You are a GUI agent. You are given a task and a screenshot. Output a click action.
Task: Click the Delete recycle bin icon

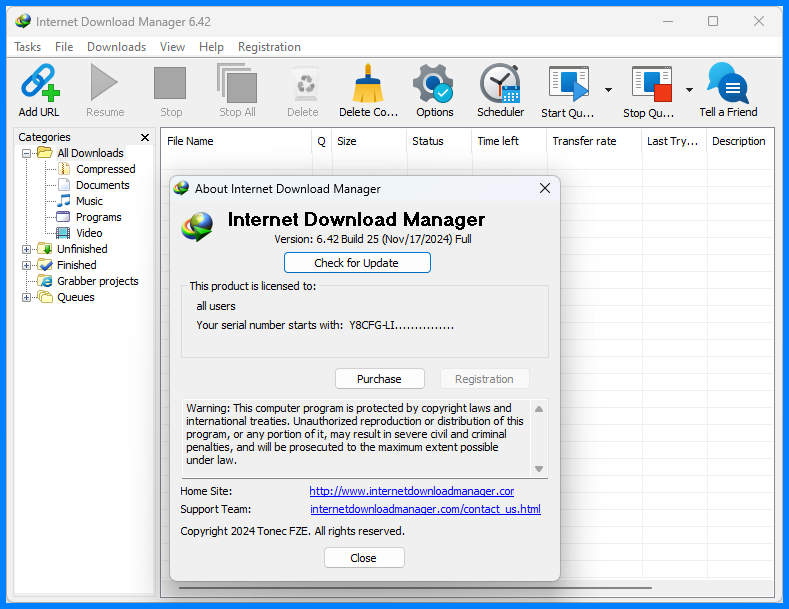pos(305,85)
